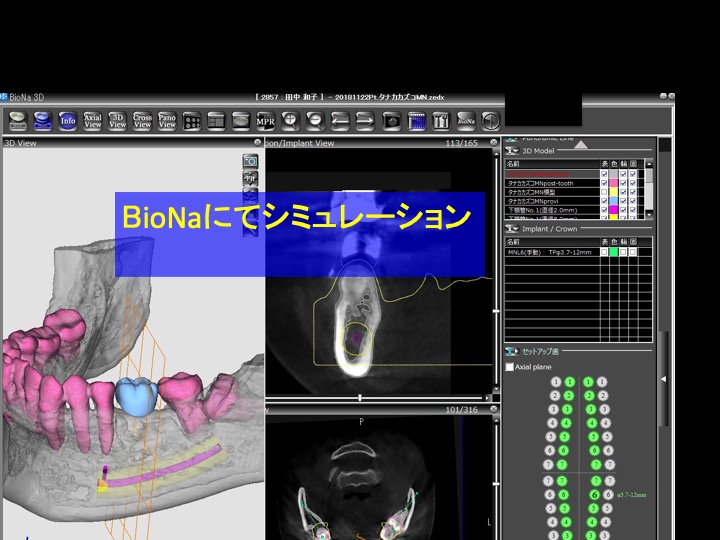
Task: Toggle outline checkbox for MNL6 implant row
Action: pyautogui.click(x=623, y=252)
